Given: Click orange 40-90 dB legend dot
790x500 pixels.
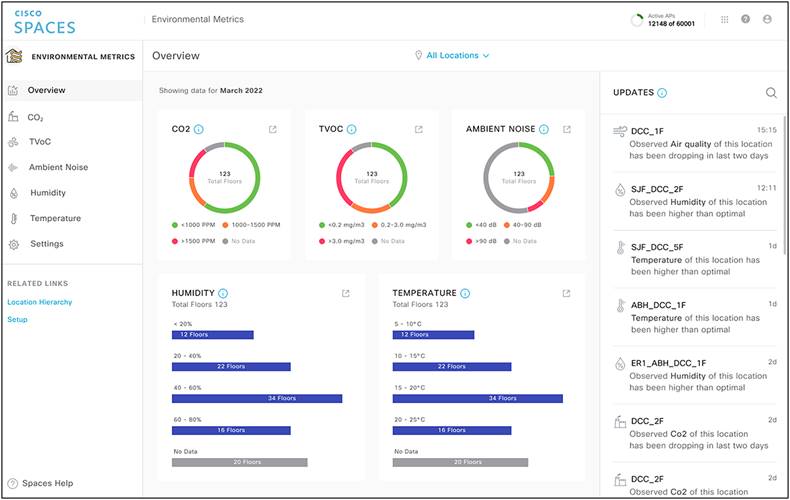Looking at the screenshot, I should [x=507, y=225].
